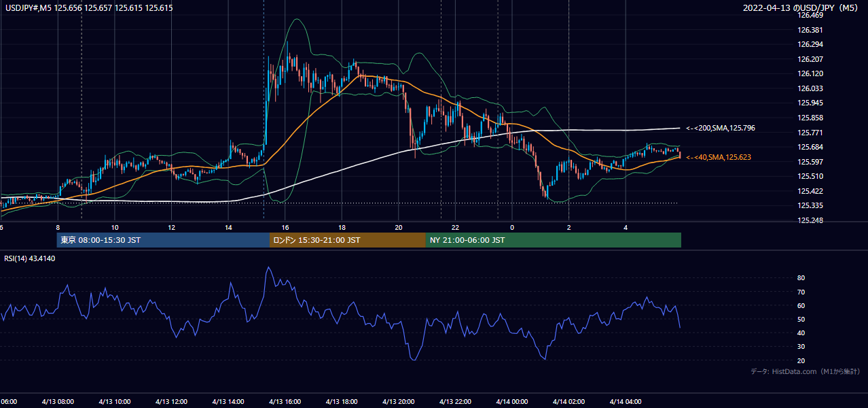Click the 4/13 22:00 time axis label
The image size is (868, 408).
(x=455, y=401)
